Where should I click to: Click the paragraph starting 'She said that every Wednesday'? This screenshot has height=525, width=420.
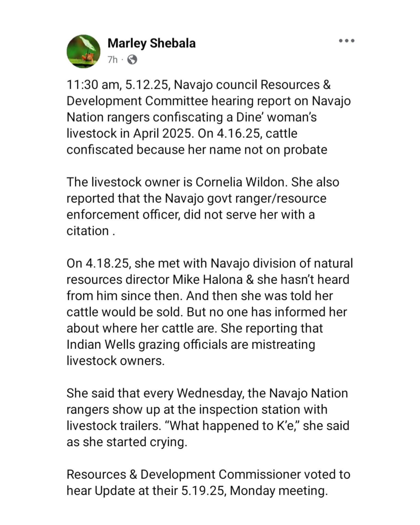pos(208,418)
